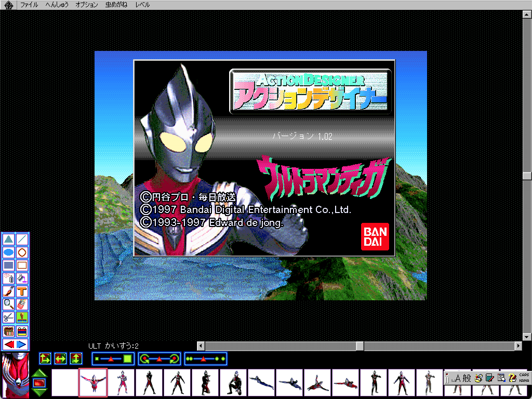Open the オプション menu

87,5
